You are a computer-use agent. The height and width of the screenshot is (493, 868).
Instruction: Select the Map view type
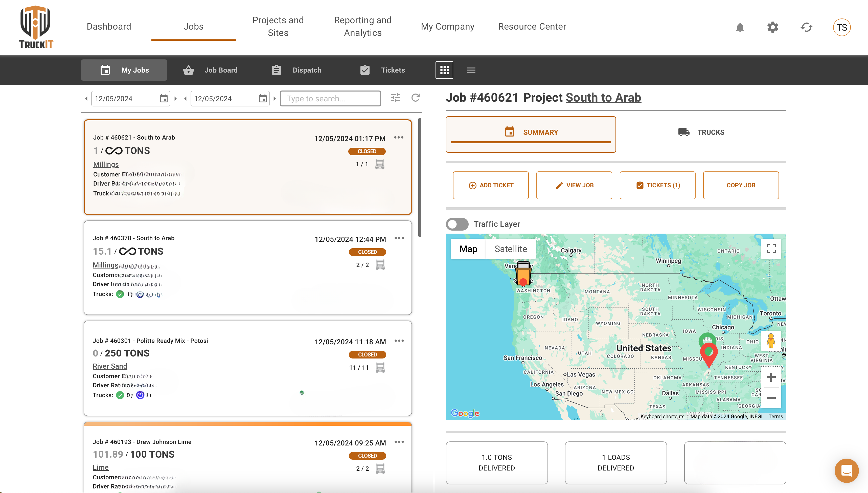click(x=468, y=249)
